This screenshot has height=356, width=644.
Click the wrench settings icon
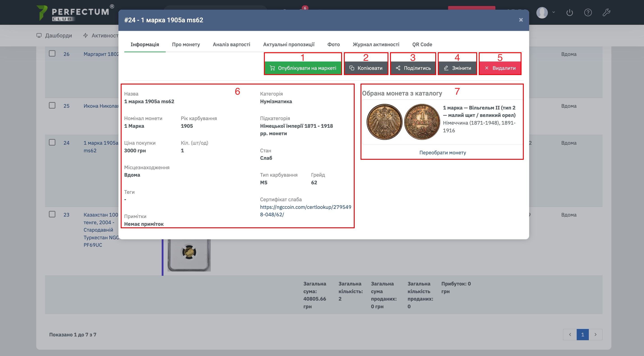coord(606,12)
